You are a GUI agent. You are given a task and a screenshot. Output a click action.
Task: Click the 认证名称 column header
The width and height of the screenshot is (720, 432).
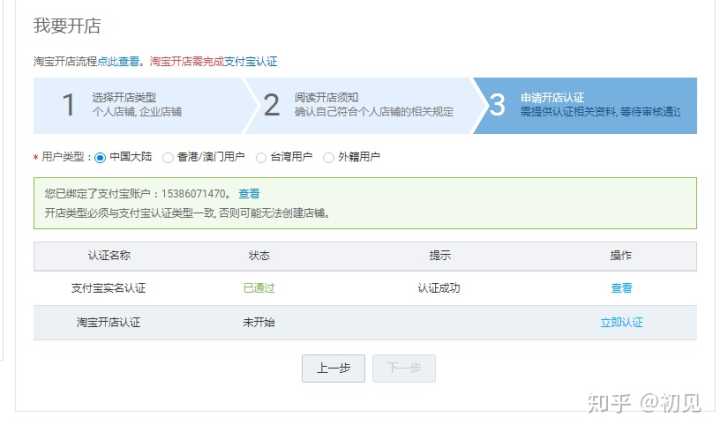click(x=109, y=255)
